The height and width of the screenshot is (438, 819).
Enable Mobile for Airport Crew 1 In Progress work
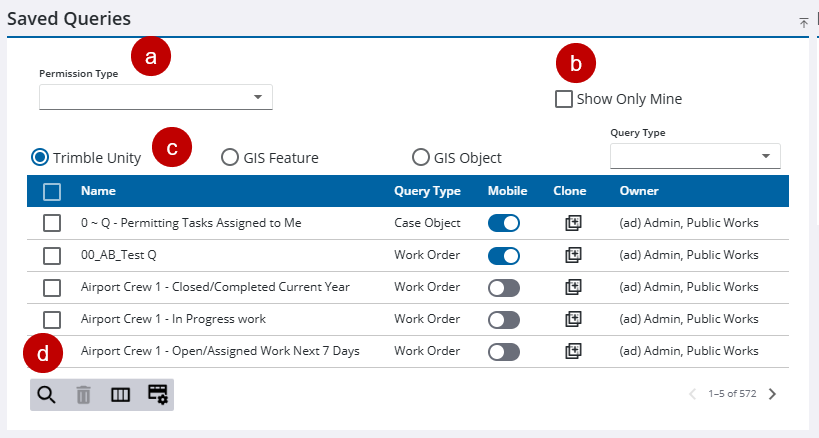pos(504,320)
